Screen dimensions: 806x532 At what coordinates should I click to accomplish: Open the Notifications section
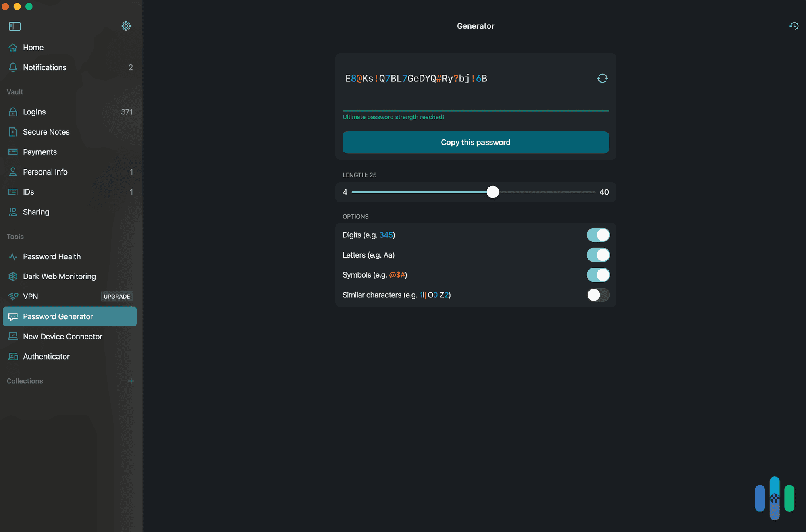[45, 67]
